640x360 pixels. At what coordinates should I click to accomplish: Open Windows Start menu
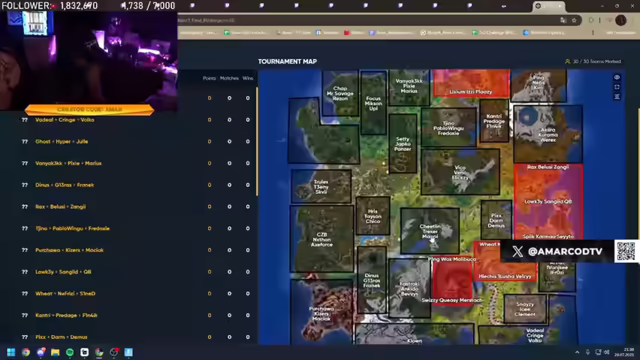(x=11, y=352)
